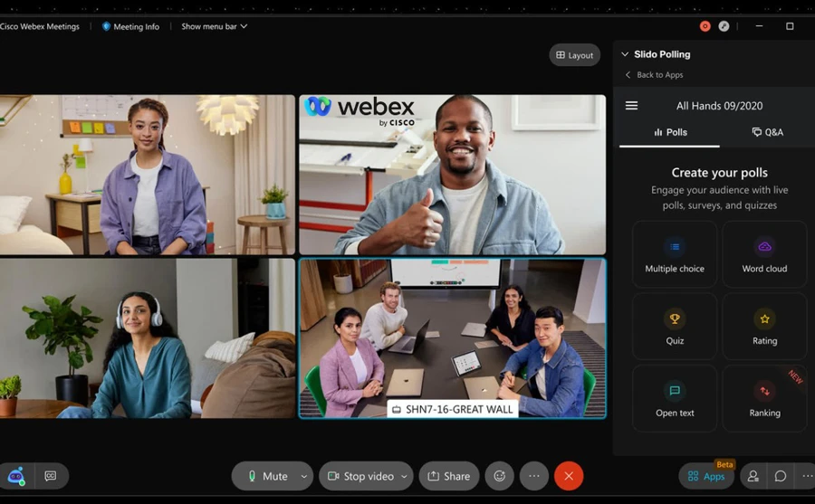
Task: Open more options ellipsis in control bar
Action: pos(534,476)
